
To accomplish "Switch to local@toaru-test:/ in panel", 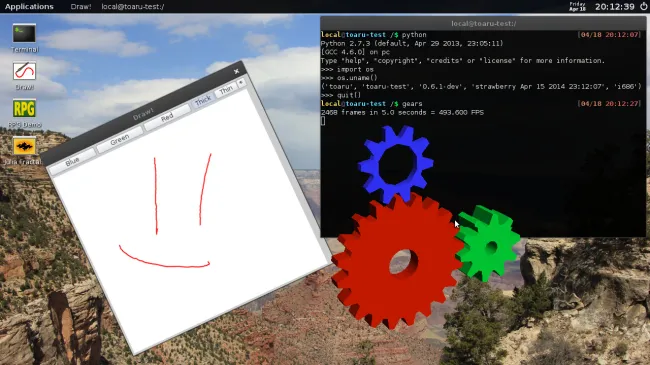I will click(x=133, y=7).
